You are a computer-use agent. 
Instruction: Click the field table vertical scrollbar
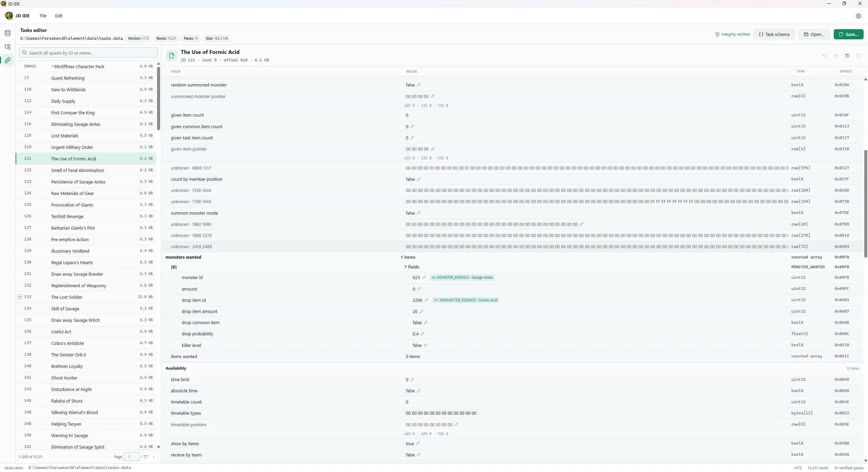click(865, 203)
